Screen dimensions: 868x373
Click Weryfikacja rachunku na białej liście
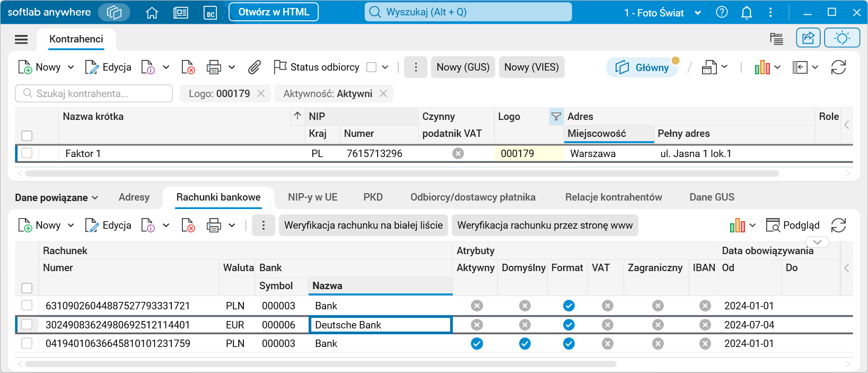[363, 225]
